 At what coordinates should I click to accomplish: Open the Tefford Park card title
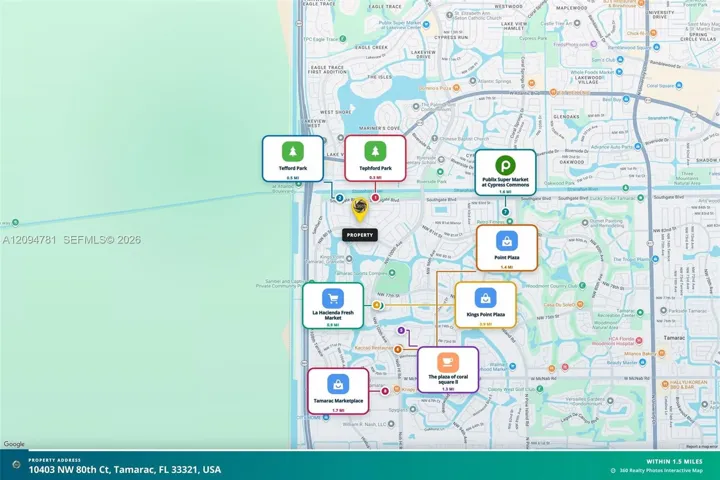point(292,168)
